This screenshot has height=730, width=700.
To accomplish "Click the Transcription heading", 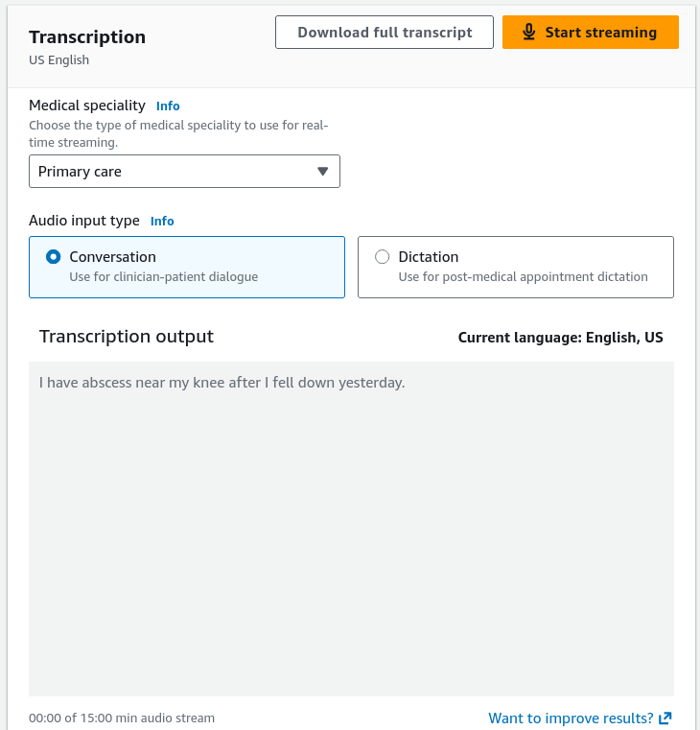I will (87, 37).
